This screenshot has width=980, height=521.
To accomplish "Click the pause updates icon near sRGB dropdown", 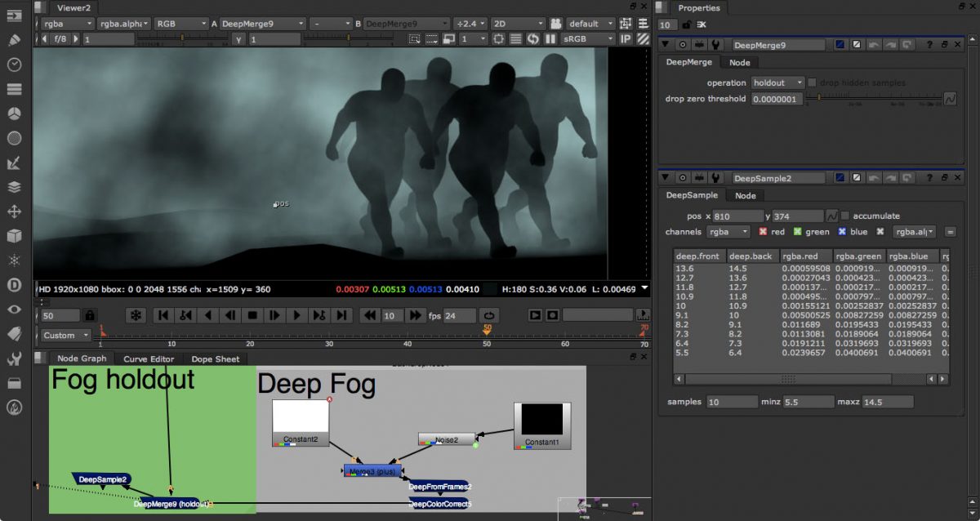I will [551, 38].
